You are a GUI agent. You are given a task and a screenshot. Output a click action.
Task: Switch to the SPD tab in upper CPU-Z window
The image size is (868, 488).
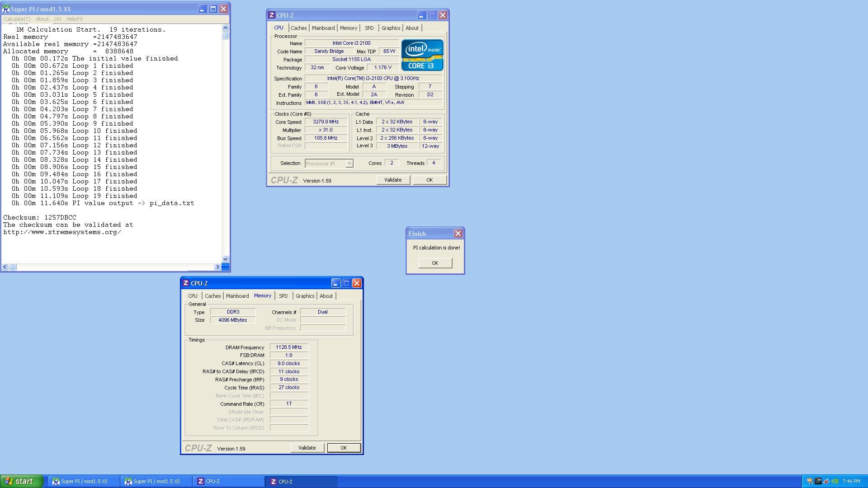(369, 28)
